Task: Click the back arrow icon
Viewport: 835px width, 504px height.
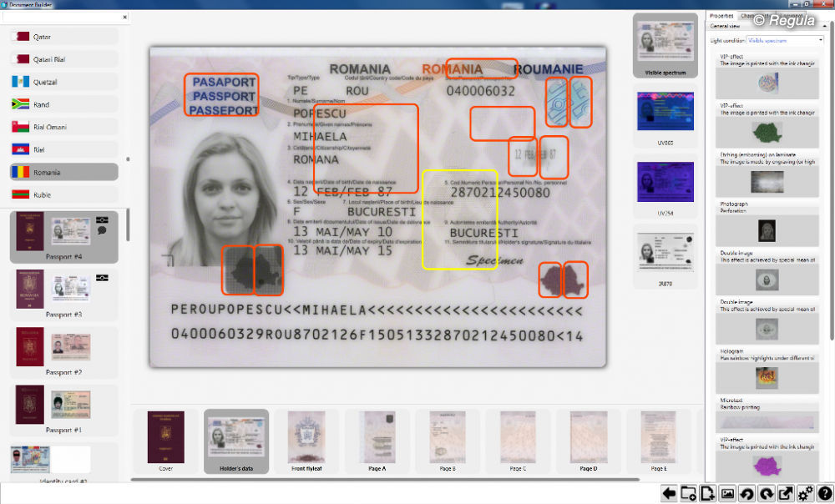Action: (x=669, y=493)
